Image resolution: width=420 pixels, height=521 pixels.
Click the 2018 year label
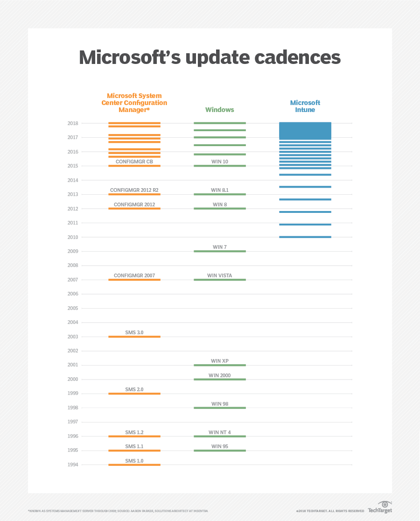click(x=72, y=123)
